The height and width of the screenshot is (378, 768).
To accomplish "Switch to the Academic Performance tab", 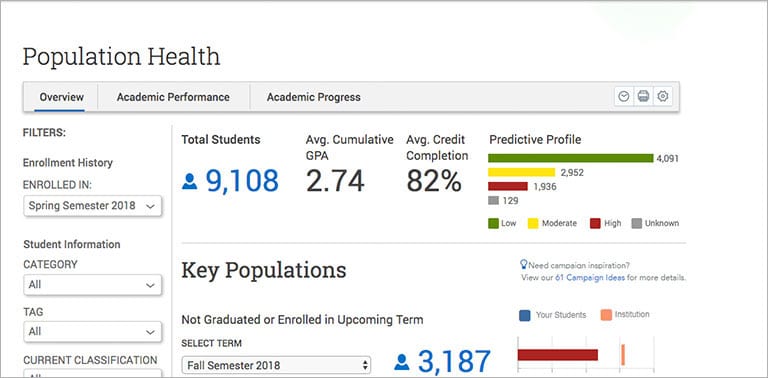I will [x=173, y=97].
